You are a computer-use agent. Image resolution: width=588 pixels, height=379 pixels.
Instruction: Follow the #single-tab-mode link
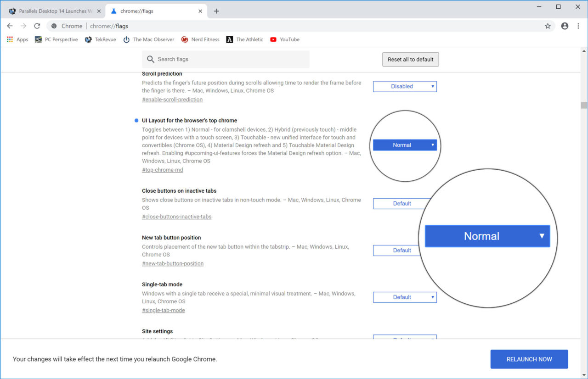[x=164, y=310]
